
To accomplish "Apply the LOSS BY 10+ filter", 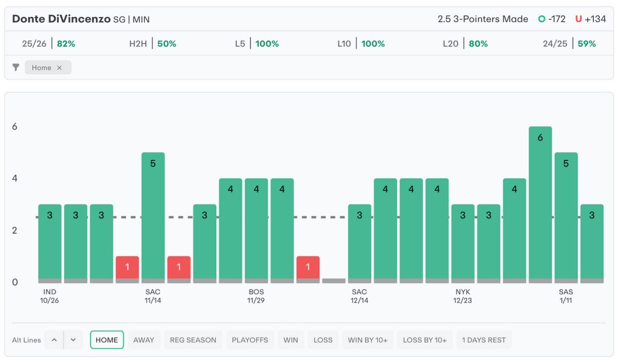I will [x=425, y=340].
